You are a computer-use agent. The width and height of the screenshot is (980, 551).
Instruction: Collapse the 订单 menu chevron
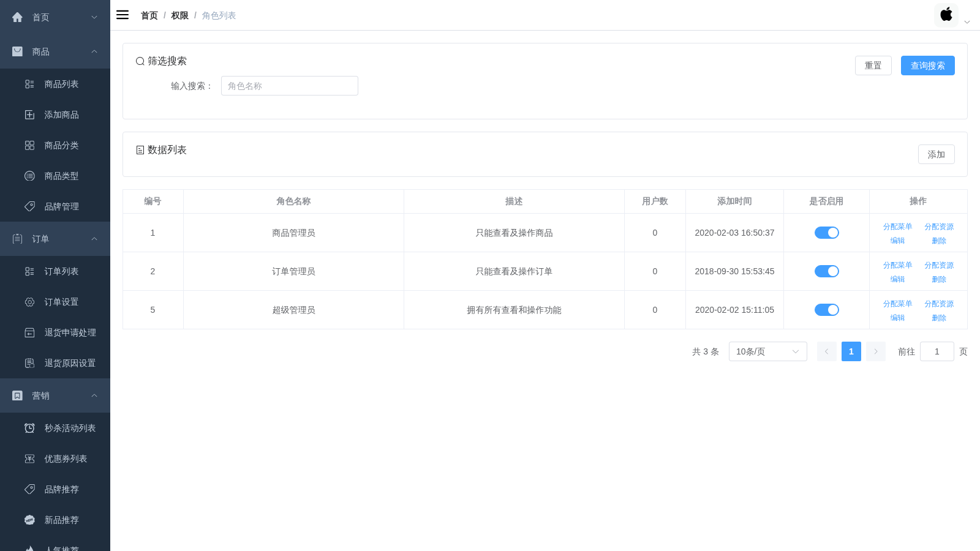[94, 239]
